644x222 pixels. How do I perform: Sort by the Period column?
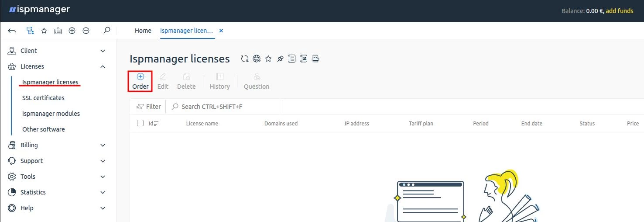[x=481, y=124]
